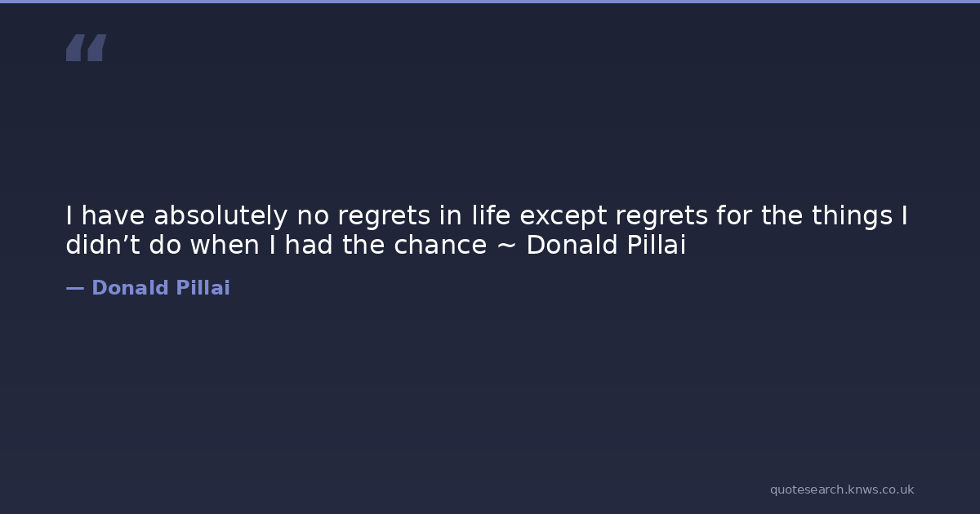Click the word "no" in the quote
Viewport: 980px width, 514px height.
coord(312,216)
